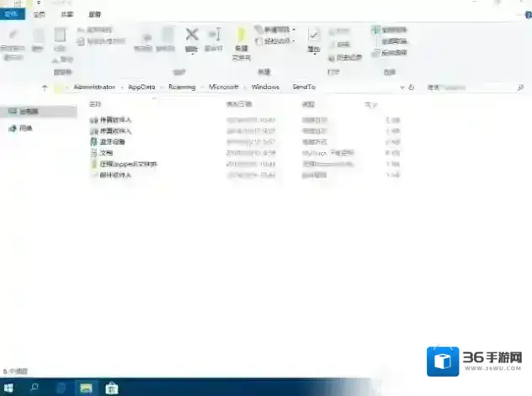Click the Pin to Quick access icon
This screenshot has height=396, width=532.
13,34
